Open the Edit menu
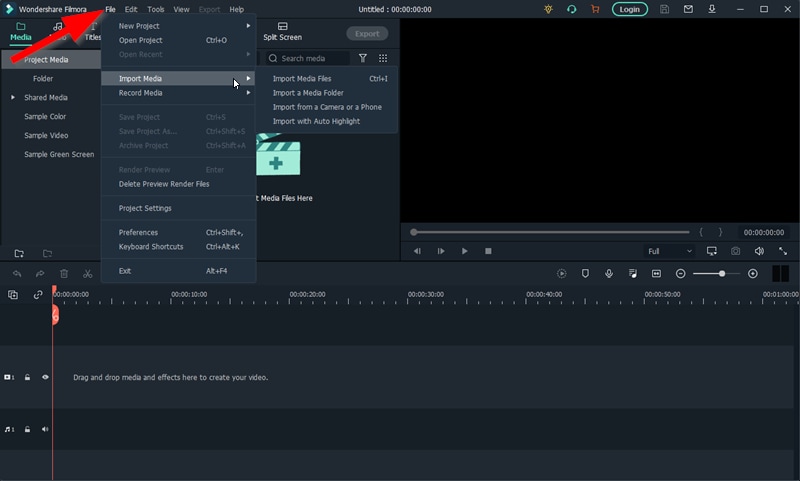The image size is (800, 481). pyautogui.click(x=131, y=9)
